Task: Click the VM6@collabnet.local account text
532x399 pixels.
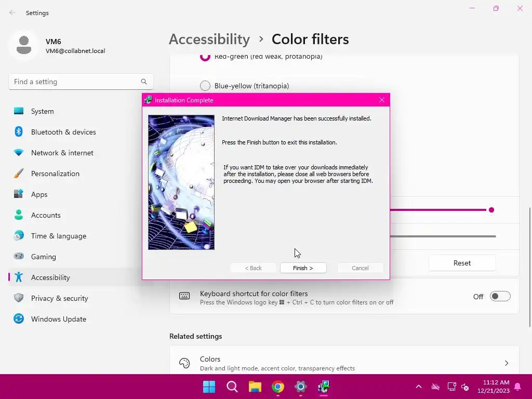Action: click(x=75, y=51)
